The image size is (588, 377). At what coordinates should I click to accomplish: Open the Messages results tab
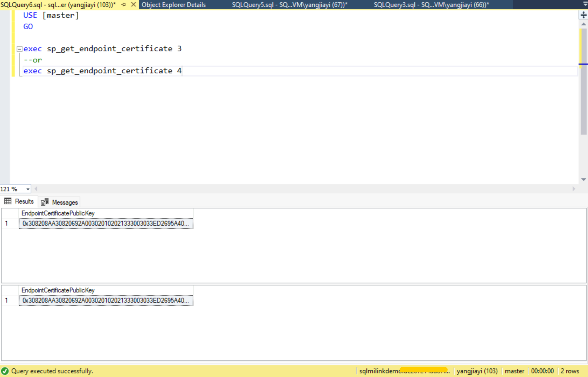[x=64, y=202]
